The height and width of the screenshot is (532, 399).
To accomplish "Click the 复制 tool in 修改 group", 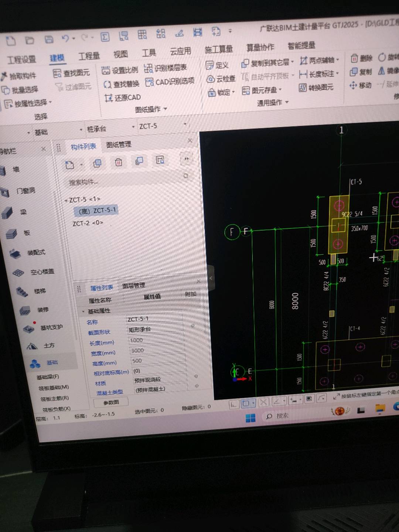I will click(361, 72).
